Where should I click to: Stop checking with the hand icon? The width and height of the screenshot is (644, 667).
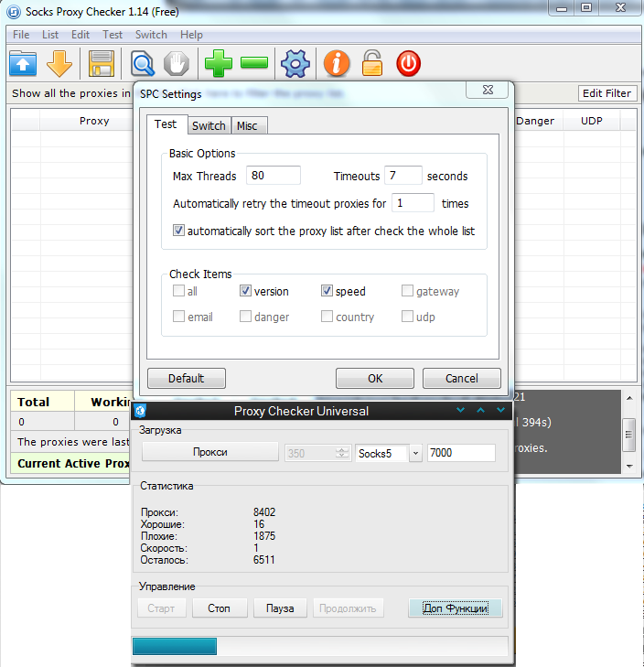(x=177, y=63)
